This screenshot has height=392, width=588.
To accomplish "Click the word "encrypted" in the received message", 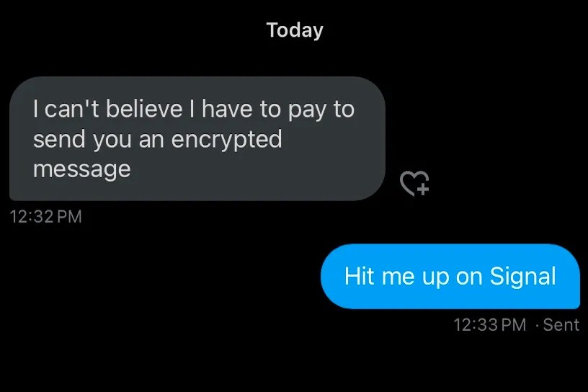I will pyautogui.click(x=226, y=141).
